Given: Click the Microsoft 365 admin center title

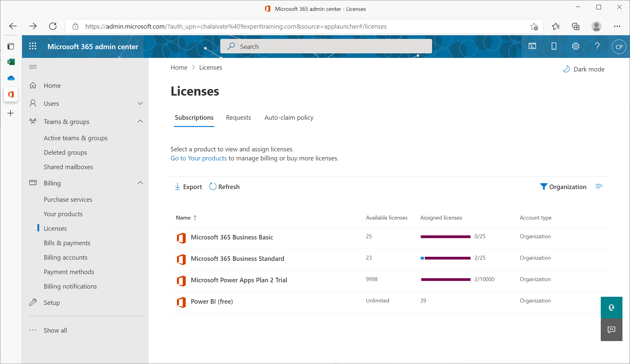Looking at the screenshot, I should click(93, 47).
